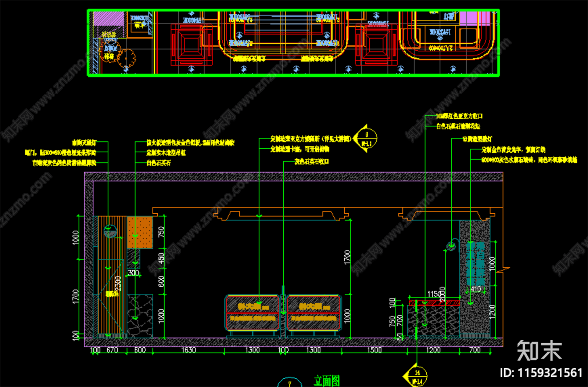Select the 定制实木造型吊柜 annotation
Image resolution: width=588 pixels, height=387 pixels.
coord(166,153)
